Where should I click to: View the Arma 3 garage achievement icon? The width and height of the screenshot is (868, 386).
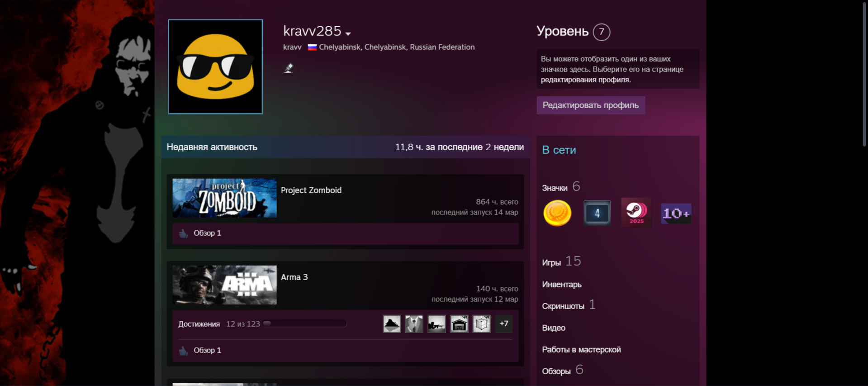459,324
